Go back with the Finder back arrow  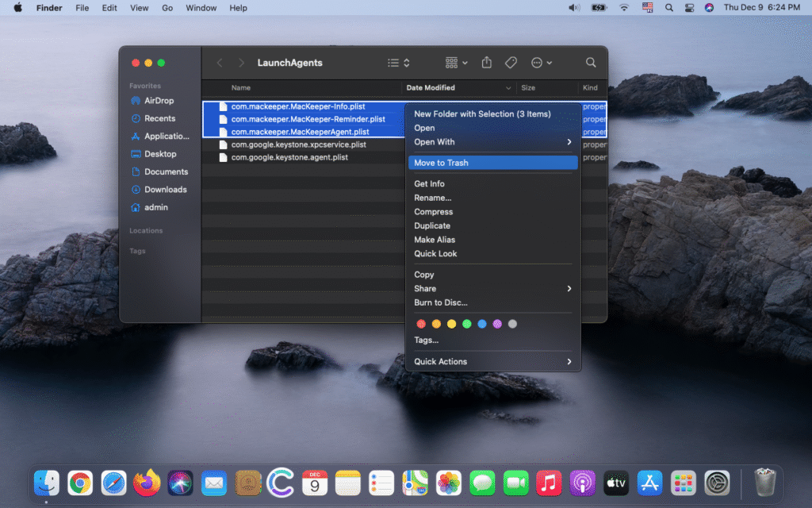(220, 63)
